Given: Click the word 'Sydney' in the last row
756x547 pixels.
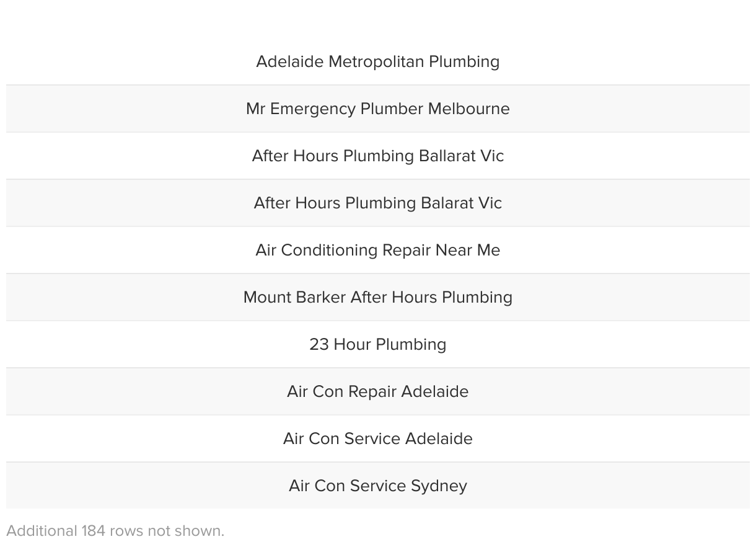Looking at the screenshot, I should (x=439, y=486).
